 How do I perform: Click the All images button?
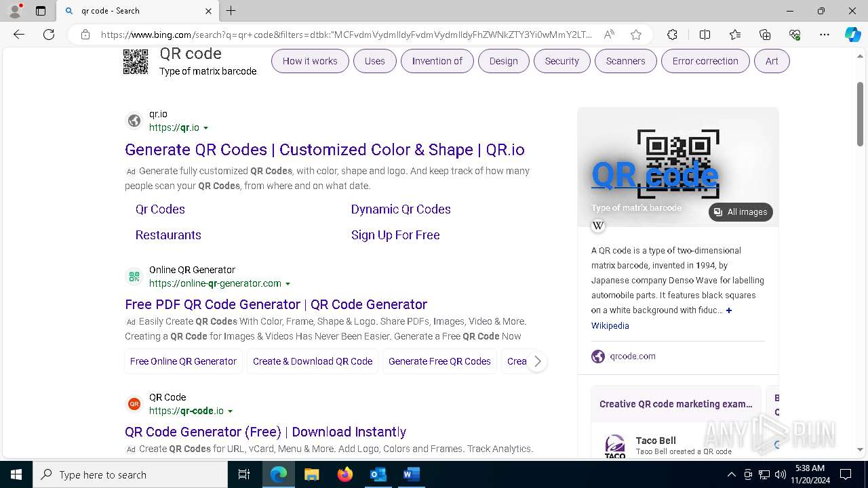tap(741, 212)
